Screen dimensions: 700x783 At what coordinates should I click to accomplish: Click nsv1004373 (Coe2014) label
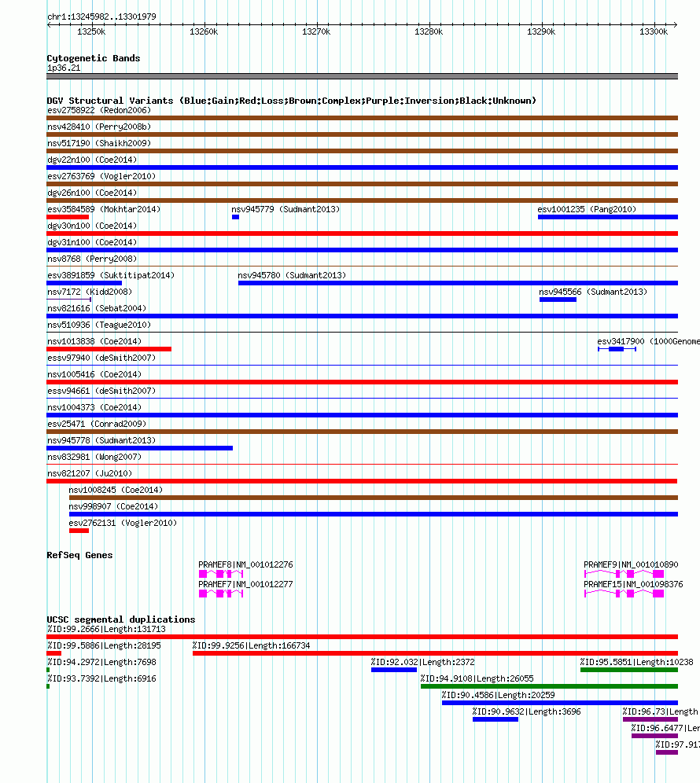point(94,407)
